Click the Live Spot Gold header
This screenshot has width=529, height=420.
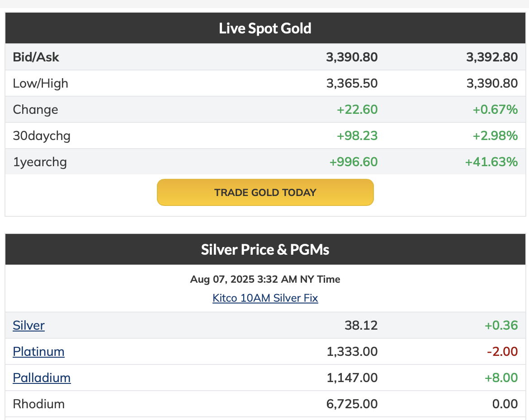point(265,28)
